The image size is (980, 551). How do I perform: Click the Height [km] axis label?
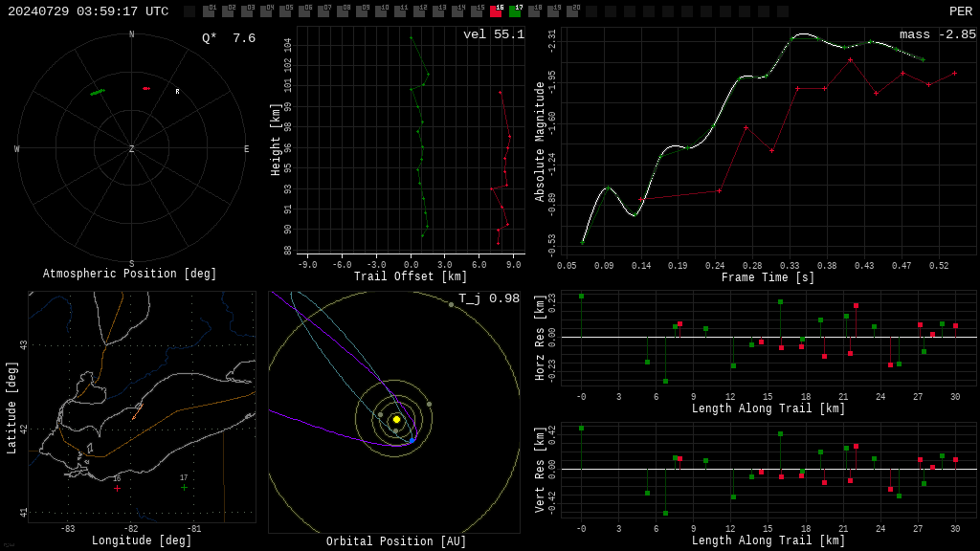(275, 140)
